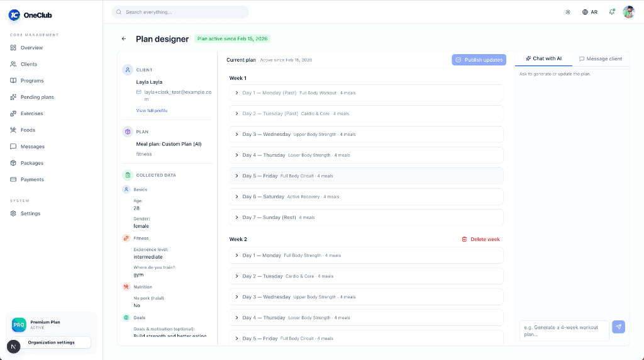The image size is (644, 360).
Task: Open the Settings gear icon
Action: click(13, 213)
